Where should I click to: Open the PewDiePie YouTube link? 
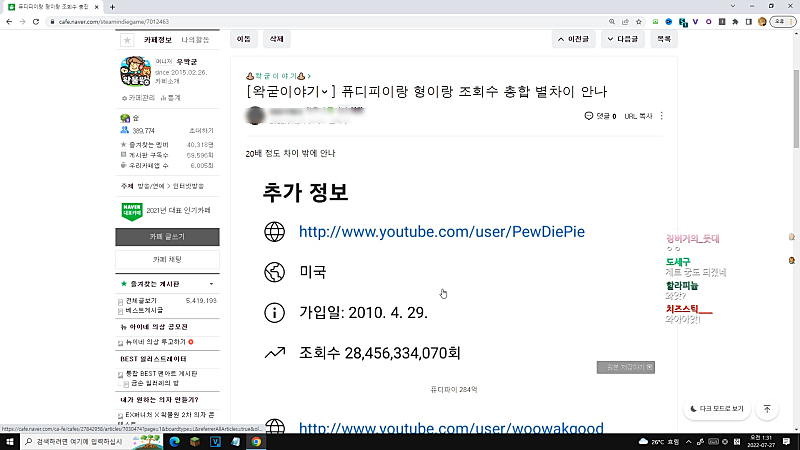click(x=441, y=232)
